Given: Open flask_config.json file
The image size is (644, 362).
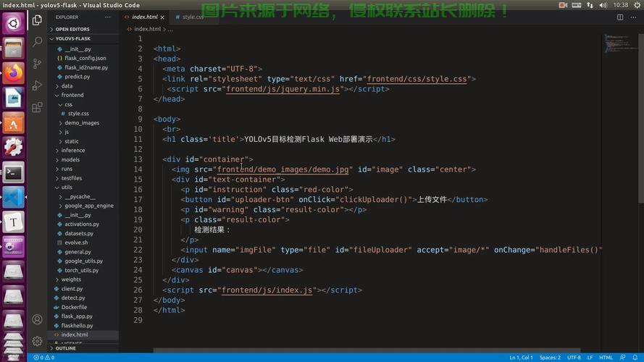Looking at the screenshot, I should 85,58.
